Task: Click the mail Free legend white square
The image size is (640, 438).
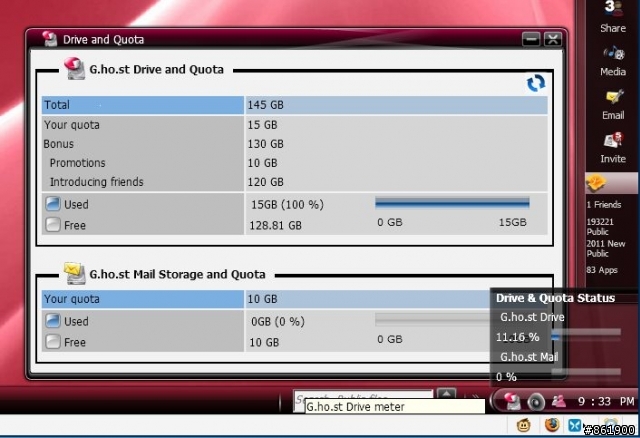Action: pos(53,341)
